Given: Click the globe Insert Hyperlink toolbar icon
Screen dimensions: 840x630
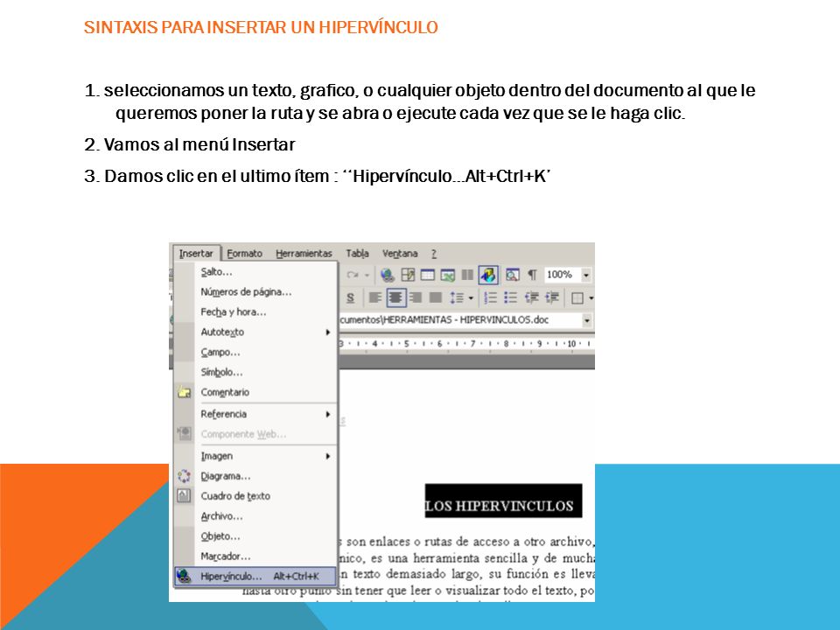Looking at the screenshot, I should click(x=388, y=275).
